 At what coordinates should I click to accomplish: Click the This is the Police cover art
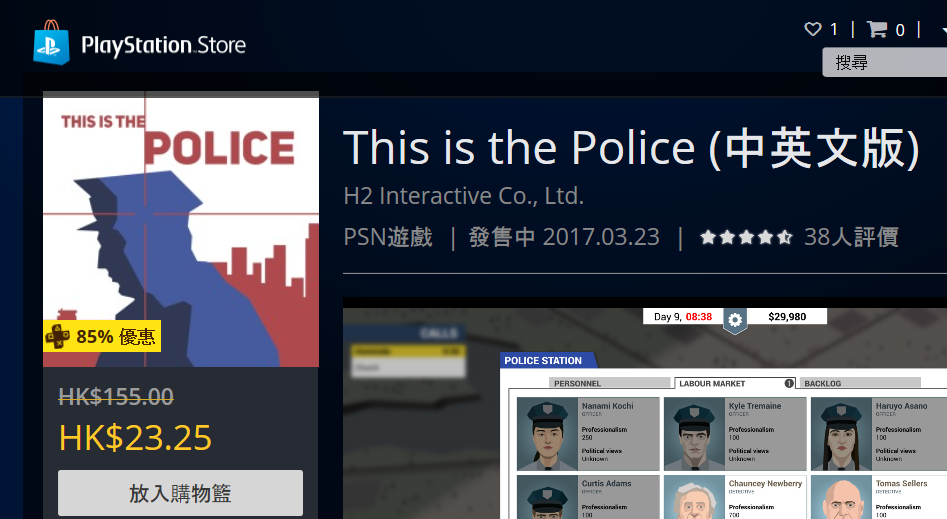(181, 230)
